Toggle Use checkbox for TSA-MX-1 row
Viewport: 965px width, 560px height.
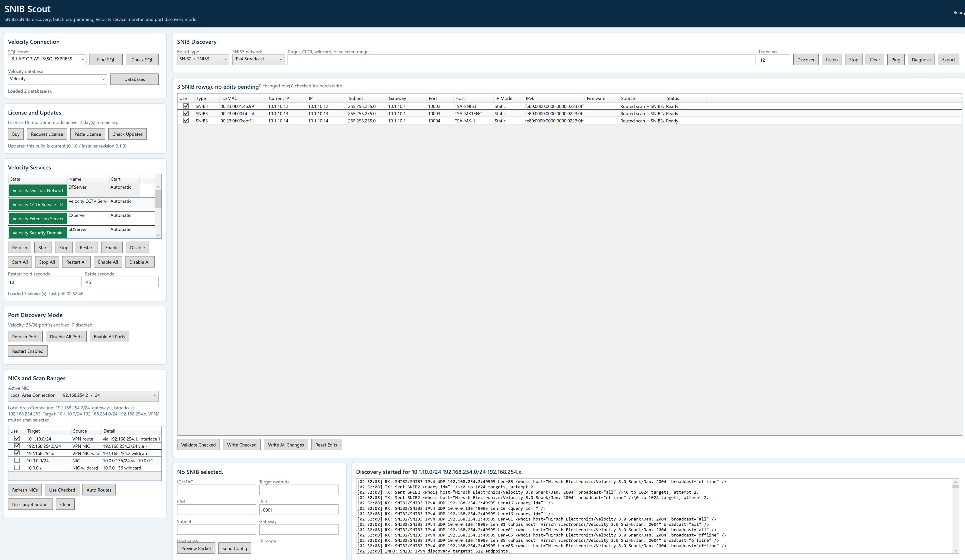[x=186, y=121]
